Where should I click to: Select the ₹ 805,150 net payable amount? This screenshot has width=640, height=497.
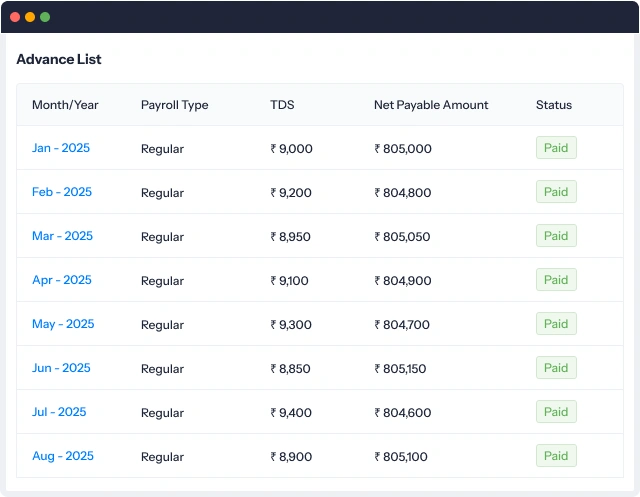(400, 369)
